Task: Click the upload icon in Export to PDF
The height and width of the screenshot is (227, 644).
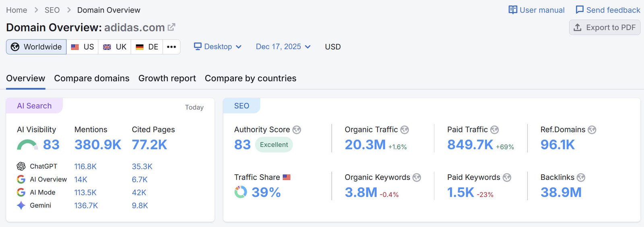Action: click(578, 27)
